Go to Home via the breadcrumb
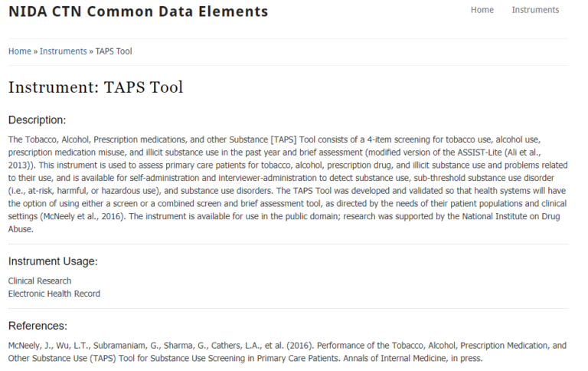 [19, 51]
